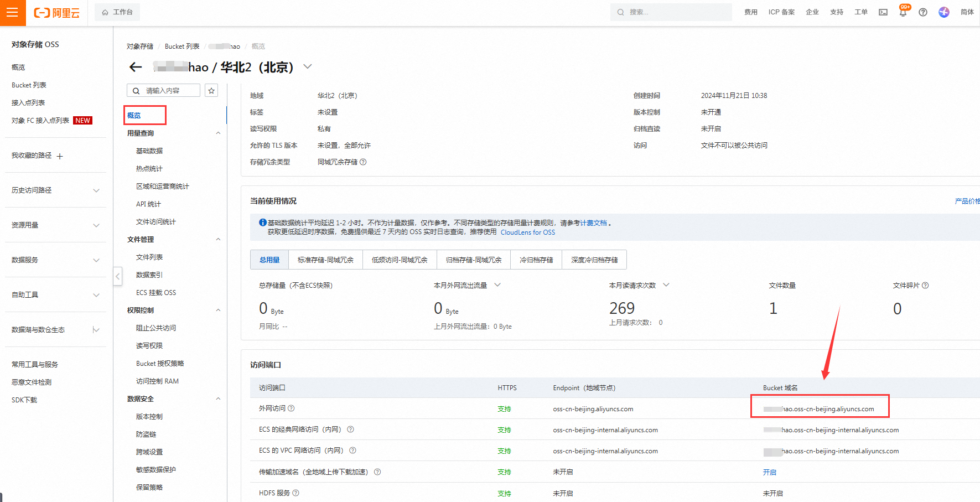
Task: Go to OSS 概览 in left sidebar
Action: tap(18, 68)
